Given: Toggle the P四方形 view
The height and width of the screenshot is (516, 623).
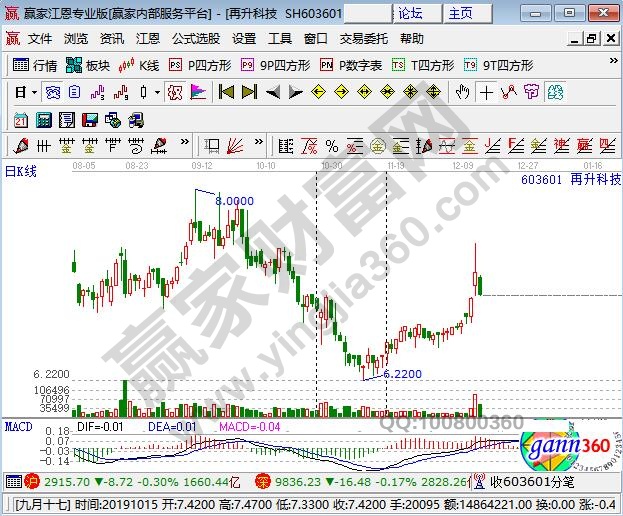Looking at the screenshot, I should [200, 65].
